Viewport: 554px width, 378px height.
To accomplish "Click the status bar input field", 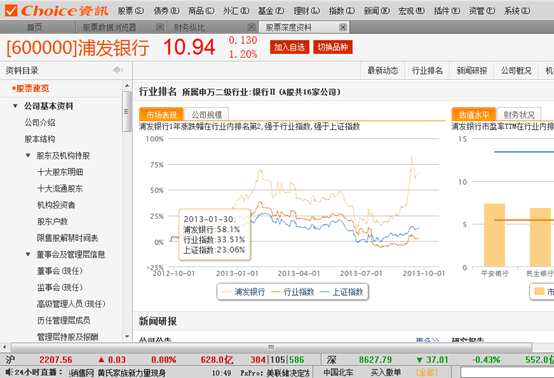I will click(x=507, y=372).
